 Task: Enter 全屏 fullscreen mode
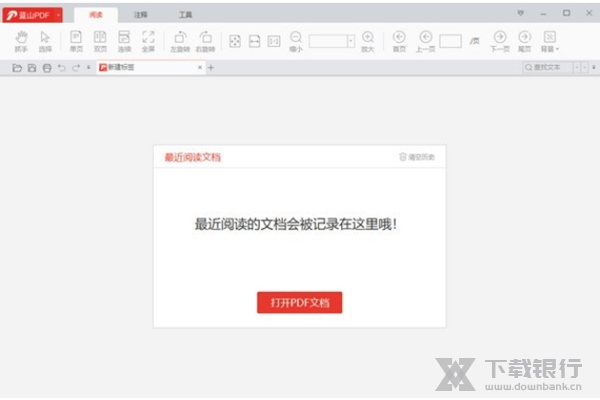(148, 41)
